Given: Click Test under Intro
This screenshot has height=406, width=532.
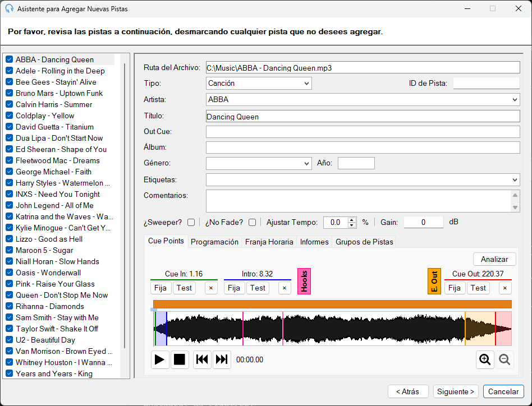Looking at the screenshot, I should tap(258, 288).
